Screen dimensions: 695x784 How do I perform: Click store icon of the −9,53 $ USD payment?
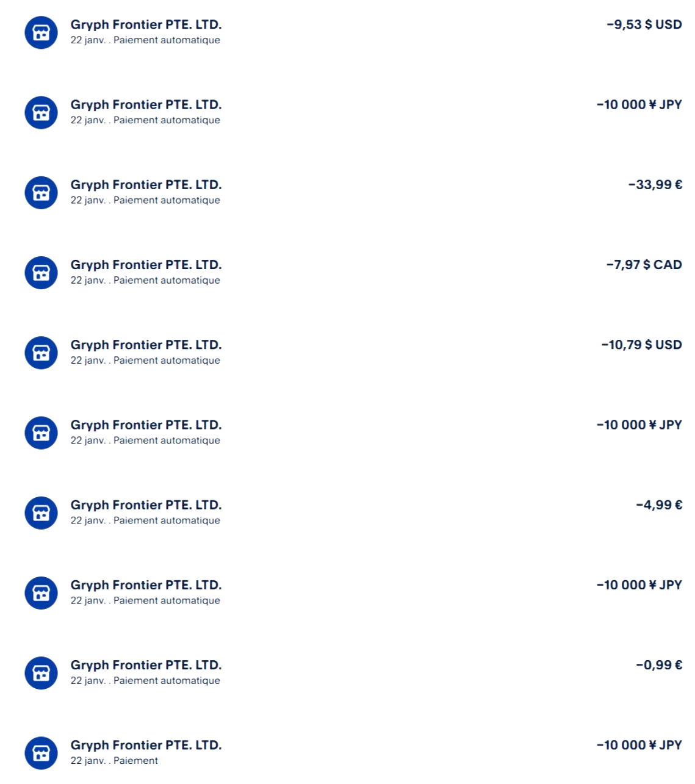(x=41, y=33)
